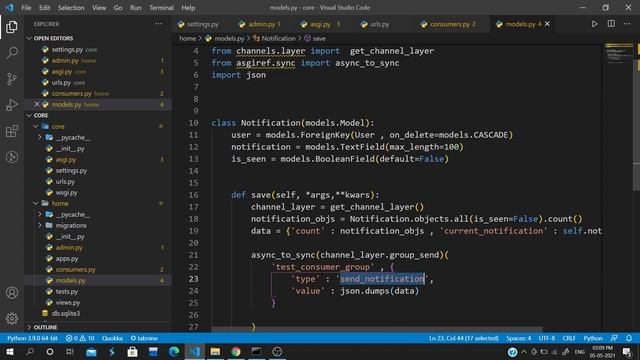Image resolution: width=640 pixels, height=360 pixels.
Task: Close models.py in Open Editors list
Action: coord(37,104)
